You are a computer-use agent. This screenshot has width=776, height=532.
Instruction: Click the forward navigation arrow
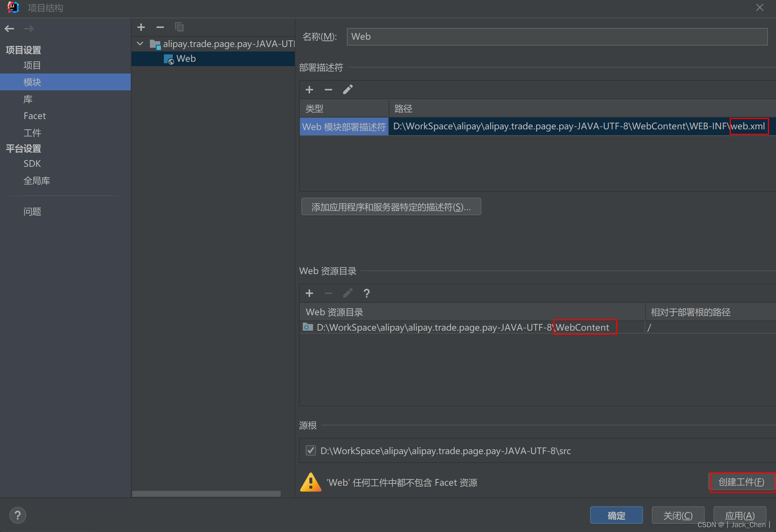[29, 28]
